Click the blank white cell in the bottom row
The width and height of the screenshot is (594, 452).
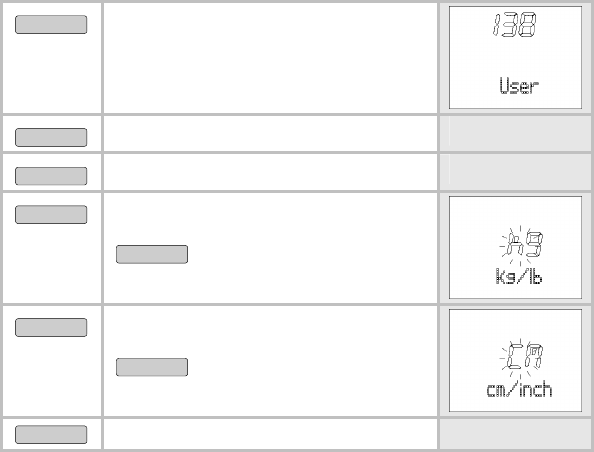270,434
